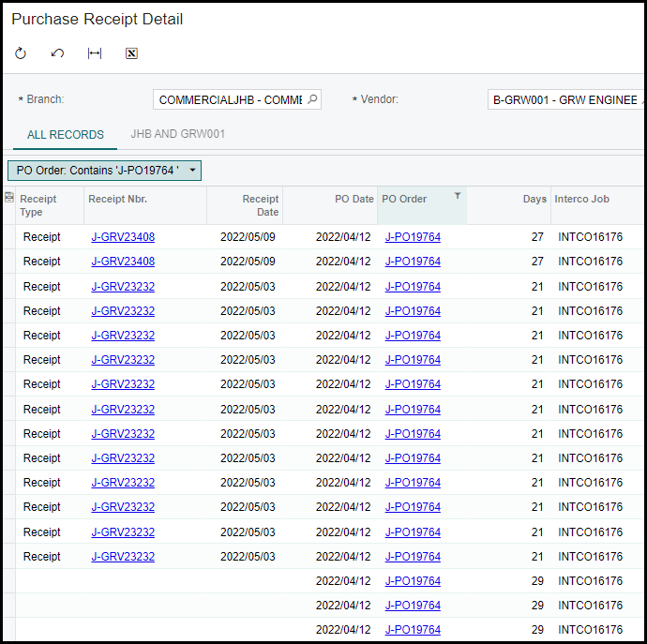This screenshot has height=644, width=647.
Task: Open the first J-GRV23408 receipt link
Action: [123, 237]
